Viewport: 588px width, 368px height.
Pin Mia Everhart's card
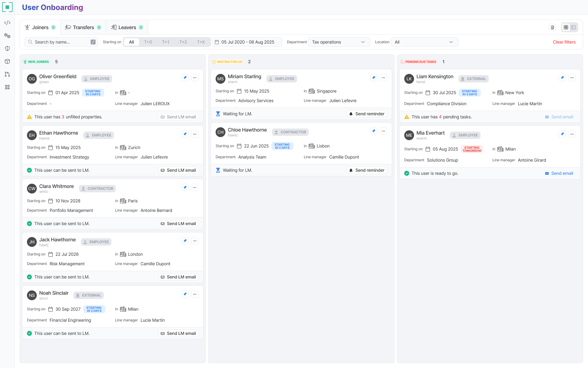coord(562,134)
